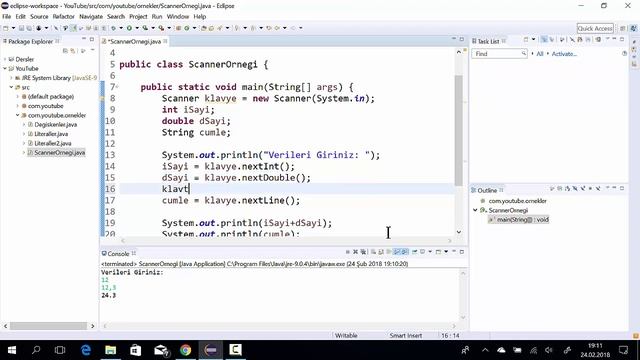The width and height of the screenshot is (640, 360).
Task: Click the New Java Package toolbar icon
Action: click(178, 28)
